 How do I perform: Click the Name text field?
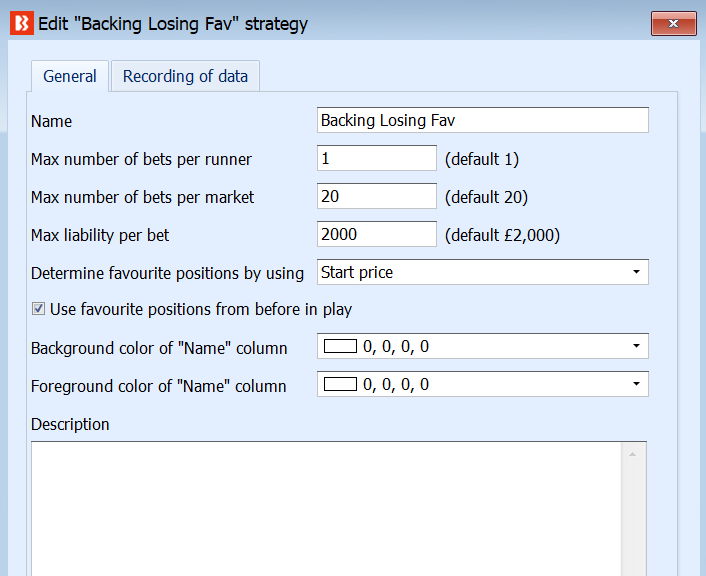point(483,120)
